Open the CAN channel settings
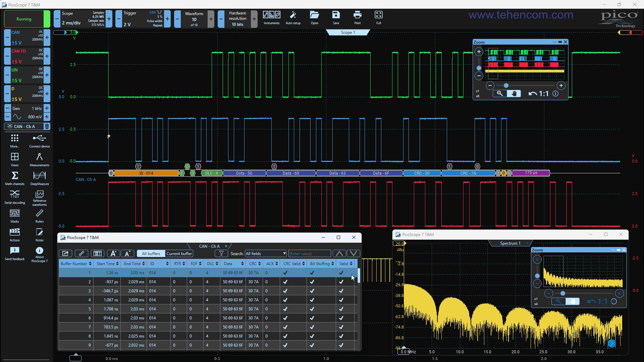 click(x=27, y=38)
